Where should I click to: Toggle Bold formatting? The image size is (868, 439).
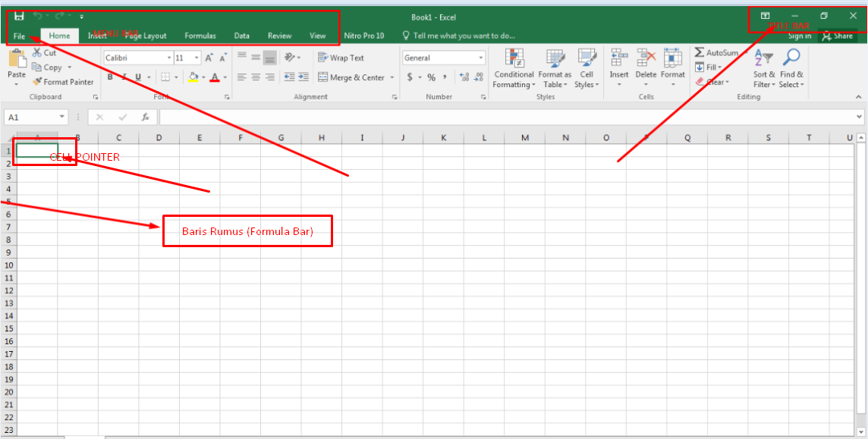pyautogui.click(x=110, y=77)
